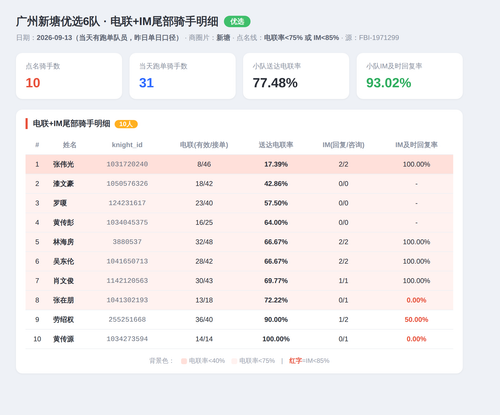Click the 姓名 column header
The width and height of the screenshot is (500, 415).
70,145
